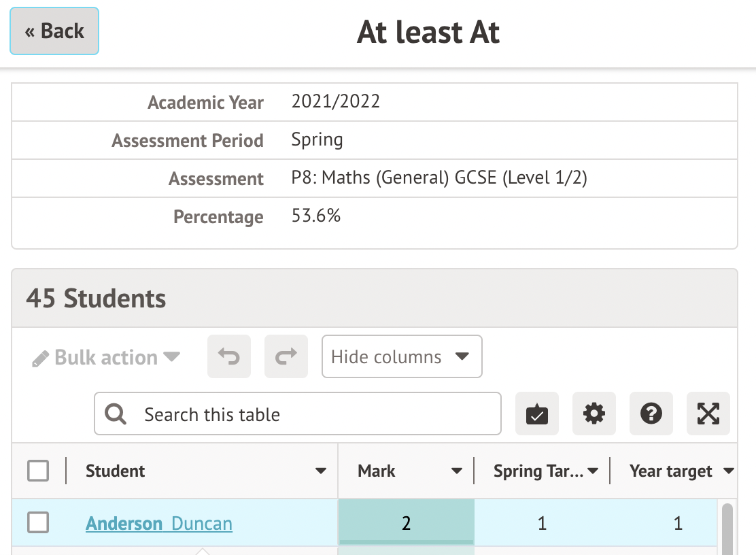Open Anderson Duncan student profile link
The width and height of the screenshot is (756, 555).
point(159,524)
